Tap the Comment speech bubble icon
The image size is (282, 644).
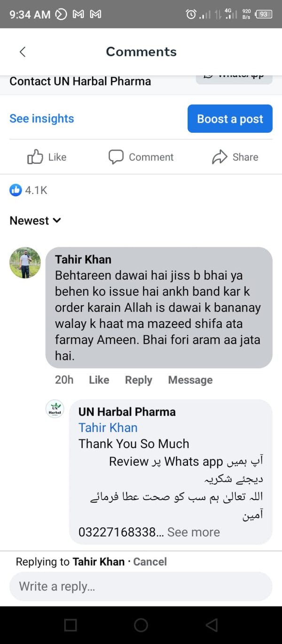(x=116, y=157)
